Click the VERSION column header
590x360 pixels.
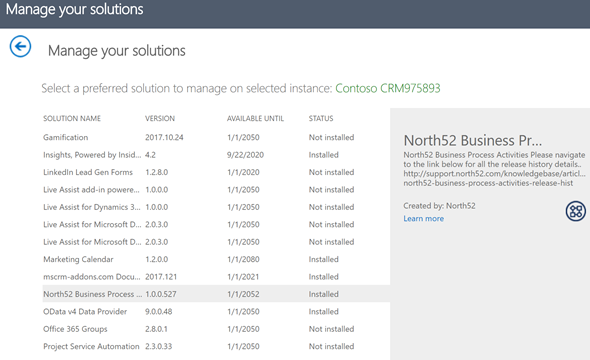[160, 118]
